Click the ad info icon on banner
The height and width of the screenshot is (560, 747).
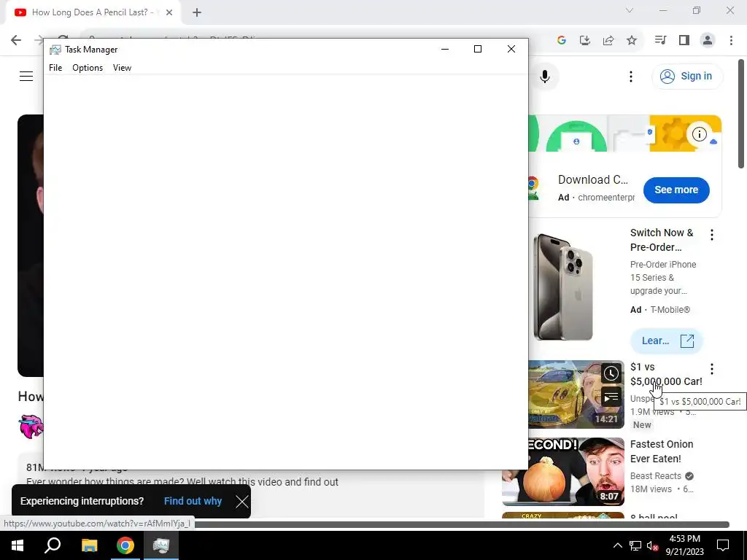(699, 134)
